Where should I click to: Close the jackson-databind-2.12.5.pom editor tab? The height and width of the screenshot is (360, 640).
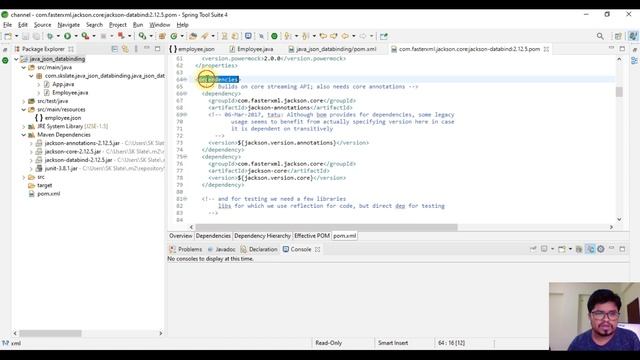[546, 49]
